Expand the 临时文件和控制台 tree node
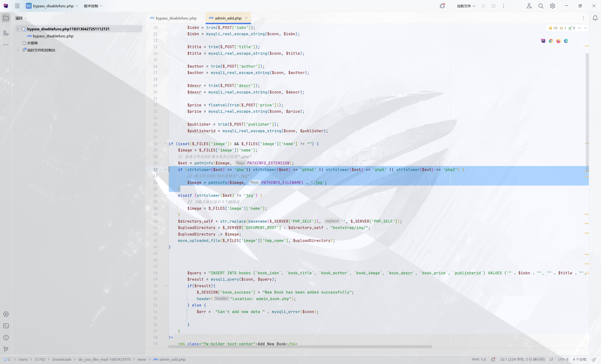This screenshot has height=364, width=601. (x=18, y=50)
